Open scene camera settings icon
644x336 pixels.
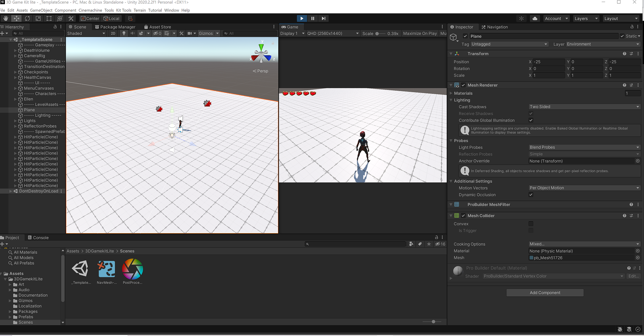(x=190, y=33)
